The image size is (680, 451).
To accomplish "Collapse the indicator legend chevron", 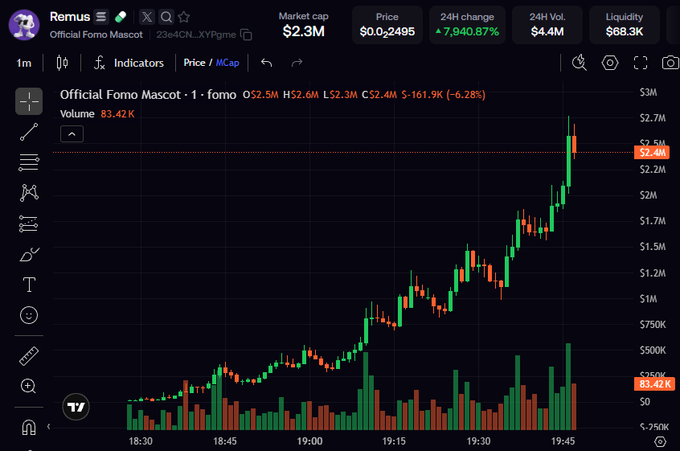I will [72, 134].
